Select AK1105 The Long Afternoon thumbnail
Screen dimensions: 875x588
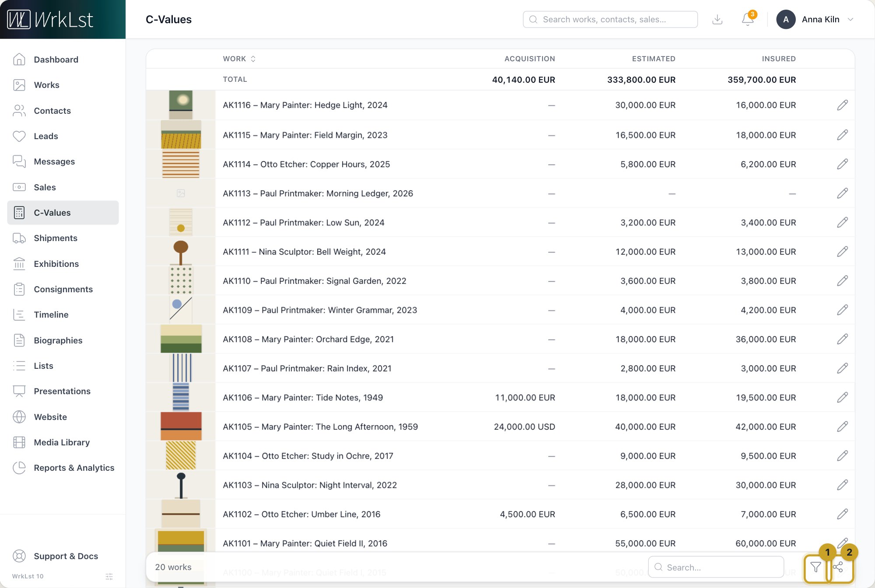pos(181,427)
